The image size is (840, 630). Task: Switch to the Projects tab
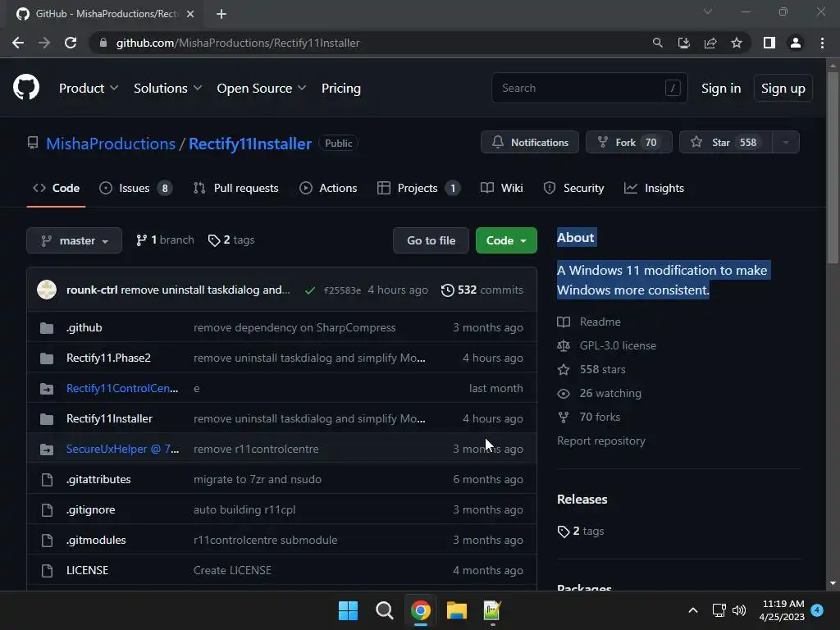point(418,188)
